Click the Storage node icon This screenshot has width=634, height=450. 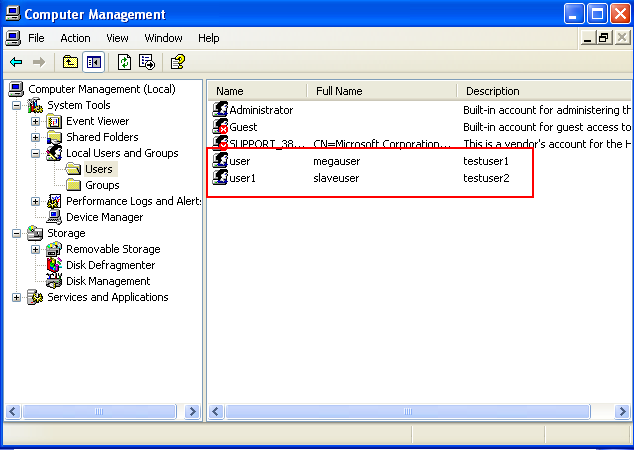pyautogui.click(x=35, y=233)
